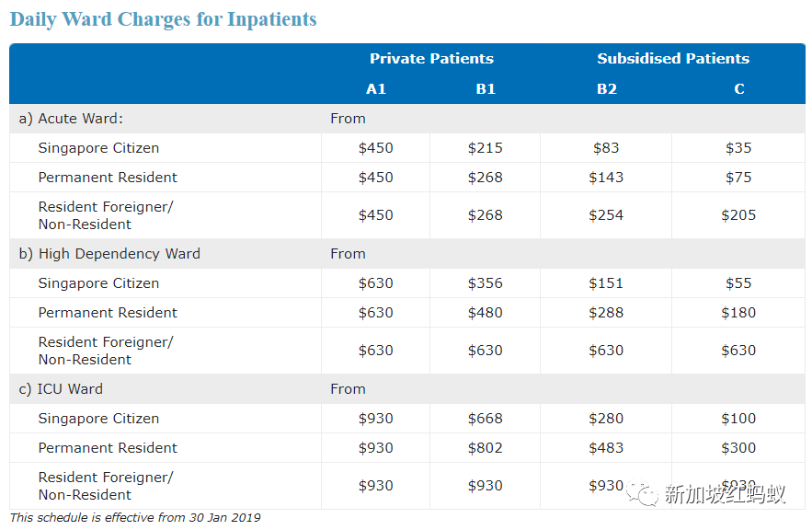Image resolution: width=812 pixels, height=530 pixels.
Task: Click the B2 ward class header
Action: (606, 89)
